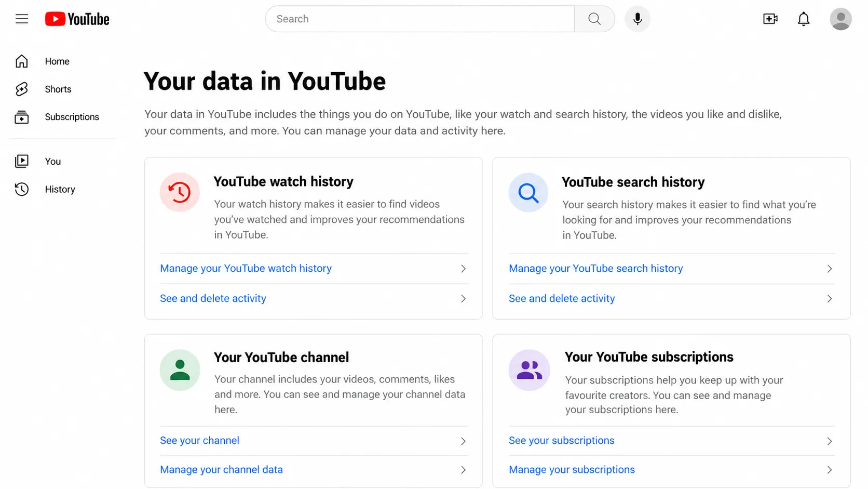This screenshot has height=489, width=868.
Task: Click chevron beside Manage your YouTube search history
Action: tap(830, 269)
